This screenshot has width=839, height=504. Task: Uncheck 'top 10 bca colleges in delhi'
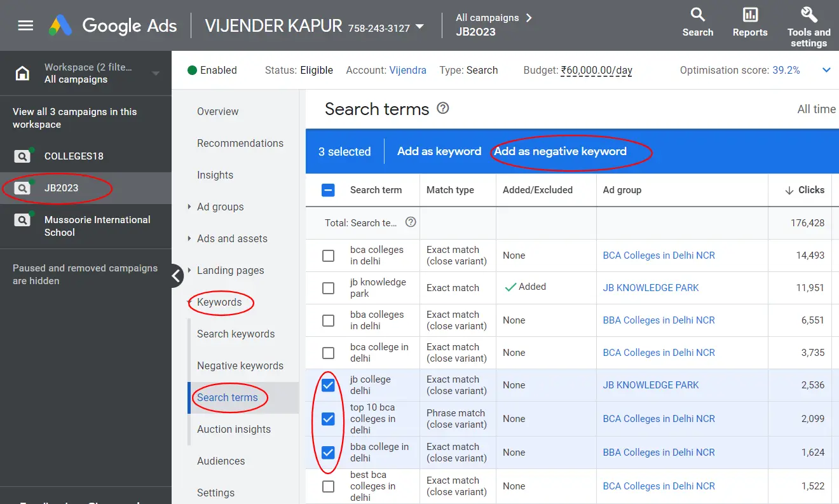[328, 419]
